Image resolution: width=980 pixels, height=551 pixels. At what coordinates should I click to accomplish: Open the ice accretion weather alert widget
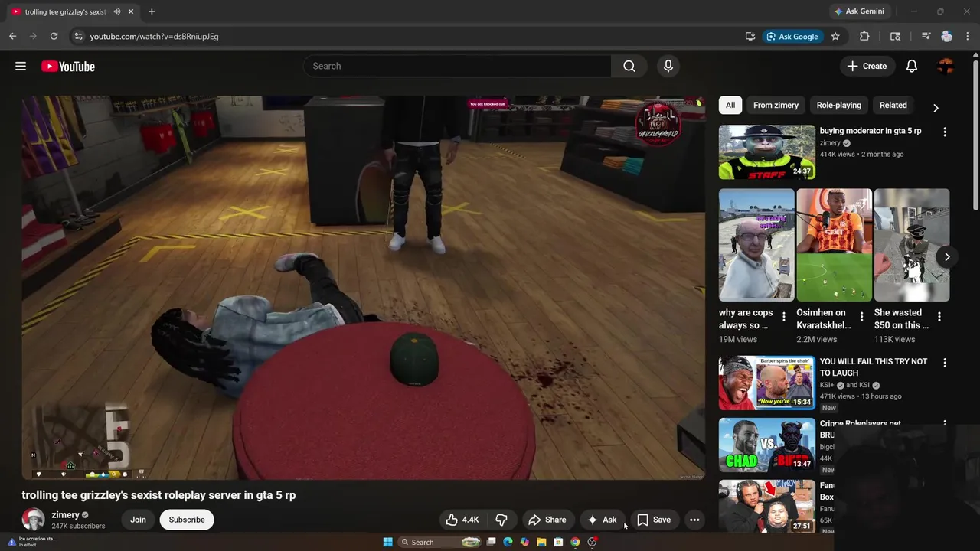point(34,542)
